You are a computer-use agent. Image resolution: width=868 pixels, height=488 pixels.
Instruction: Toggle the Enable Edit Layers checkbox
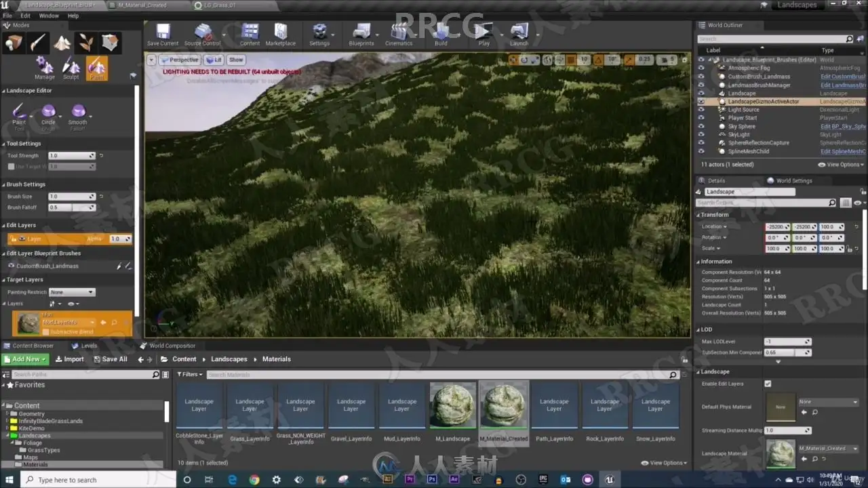[x=768, y=384]
